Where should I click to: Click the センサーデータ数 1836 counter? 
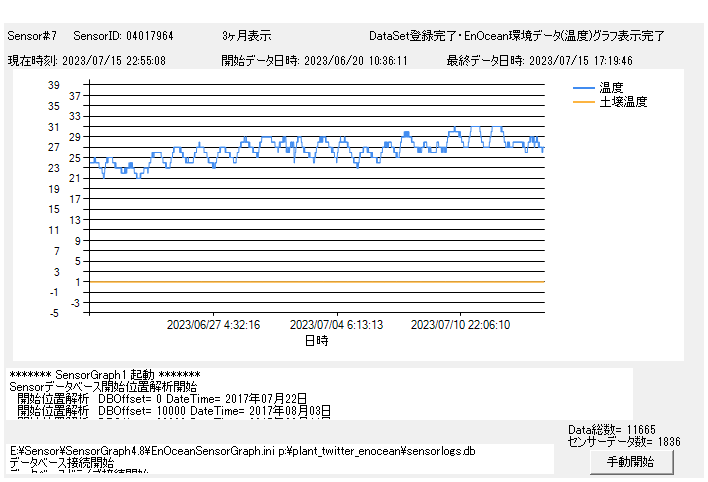pos(610,441)
